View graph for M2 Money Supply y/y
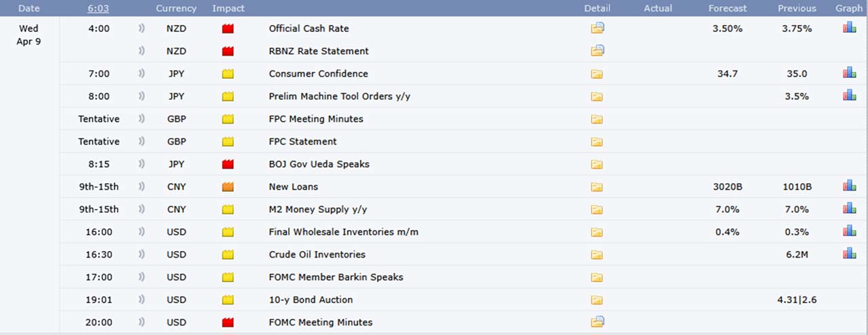This screenshot has width=868, height=335. pyautogui.click(x=849, y=208)
